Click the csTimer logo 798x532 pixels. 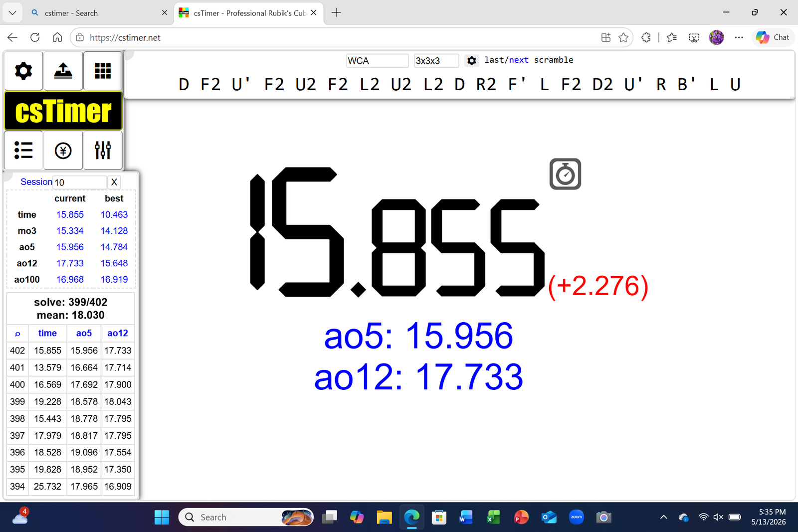[x=63, y=111]
